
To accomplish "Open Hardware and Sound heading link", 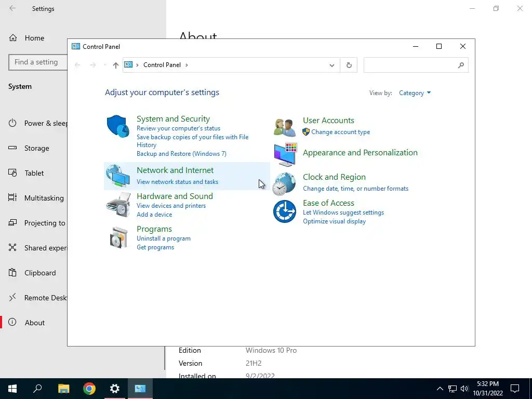I will [175, 196].
